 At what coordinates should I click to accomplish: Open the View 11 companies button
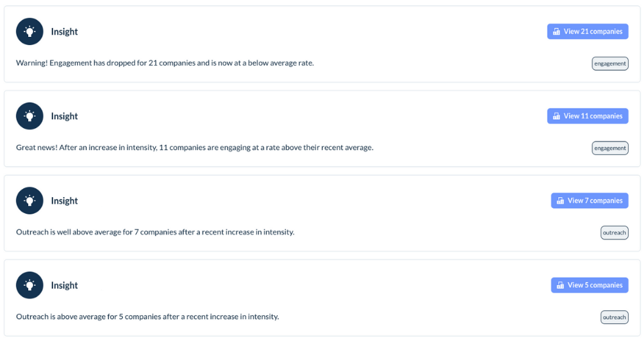pyautogui.click(x=588, y=116)
